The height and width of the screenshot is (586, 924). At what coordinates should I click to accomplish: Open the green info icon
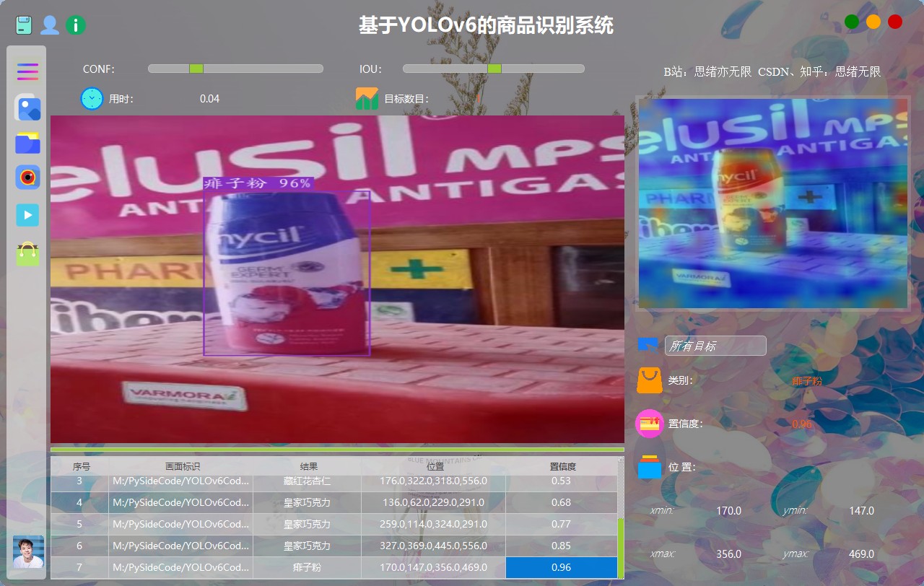click(76, 25)
